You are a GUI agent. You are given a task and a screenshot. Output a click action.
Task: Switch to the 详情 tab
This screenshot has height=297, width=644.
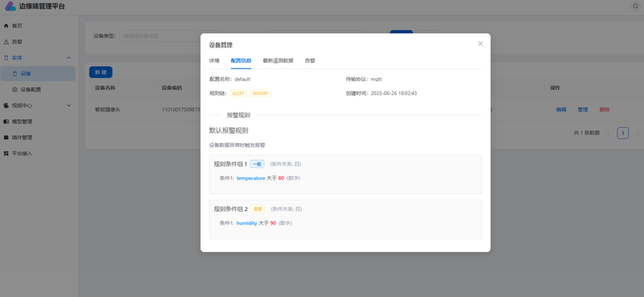point(214,61)
